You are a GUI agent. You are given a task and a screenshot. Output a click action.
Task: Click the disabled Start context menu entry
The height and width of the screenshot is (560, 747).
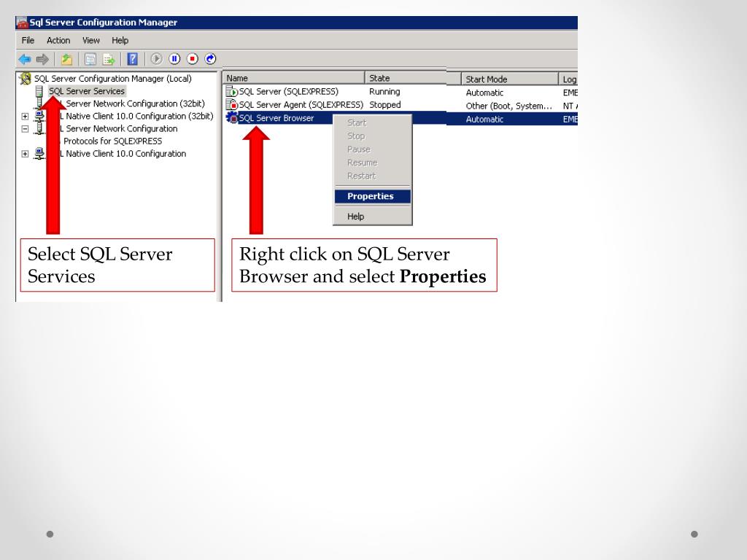[x=373, y=122]
